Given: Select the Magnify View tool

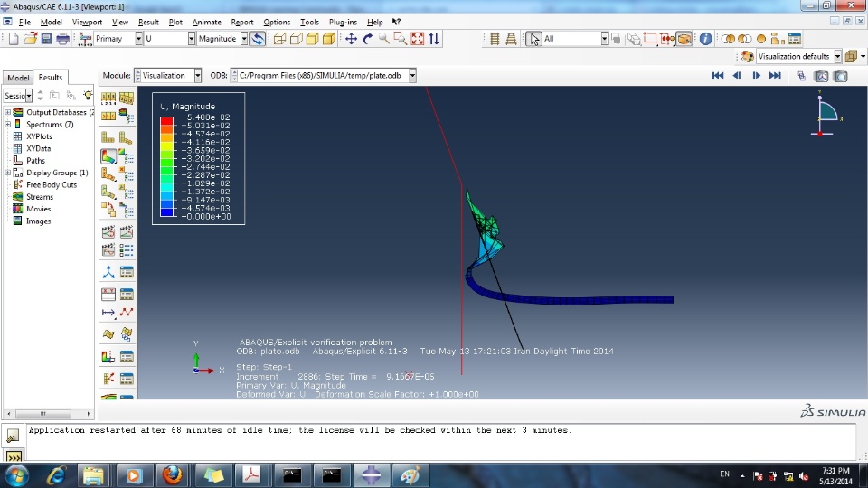Looking at the screenshot, I should pos(383,39).
